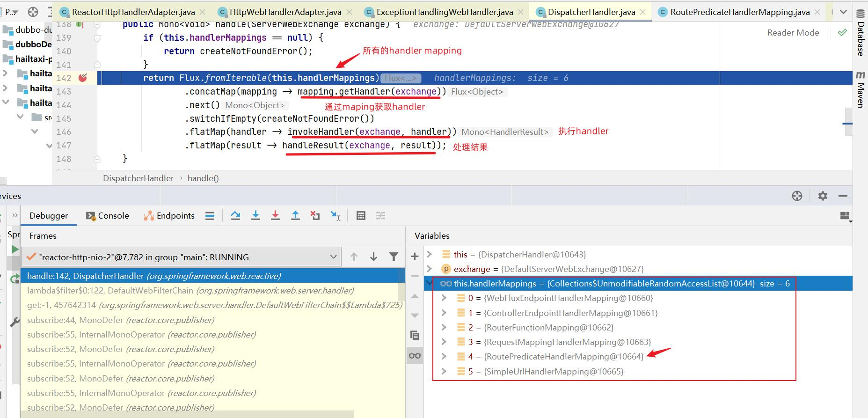Toggle the breakpoint on line 142
The width and height of the screenshot is (868, 418).
click(83, 78)
